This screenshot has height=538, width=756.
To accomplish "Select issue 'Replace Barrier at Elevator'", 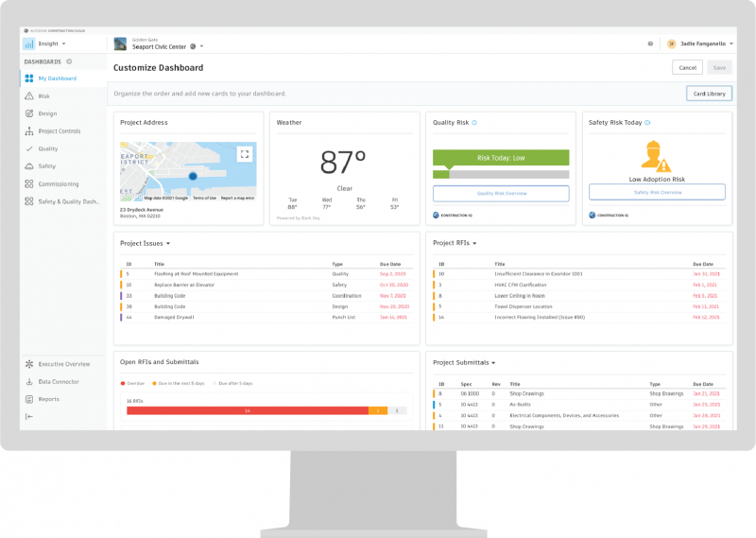I will point(266,285).
